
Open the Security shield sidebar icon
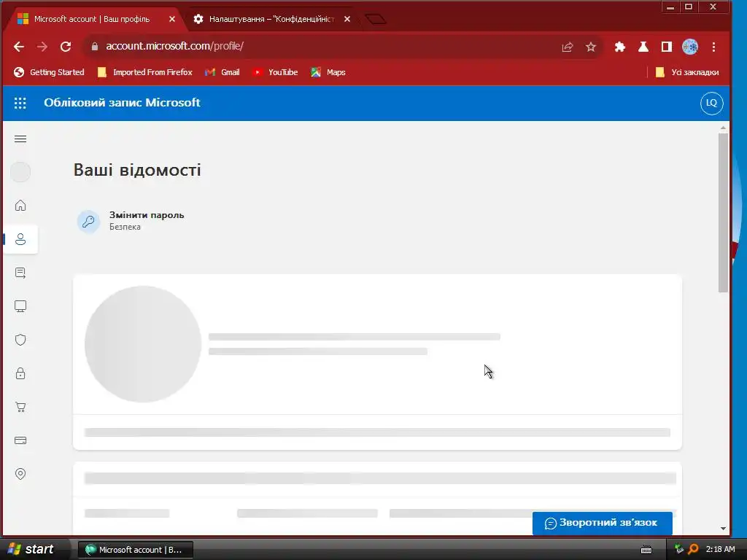pyautogui.click(x=20, y=340)
